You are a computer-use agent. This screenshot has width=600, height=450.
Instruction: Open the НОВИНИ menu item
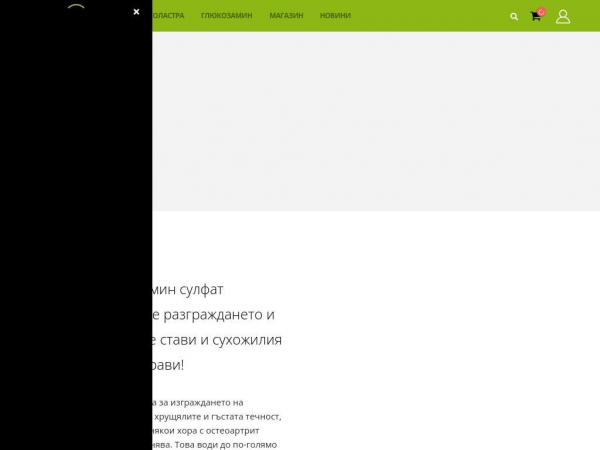point(335,16)
